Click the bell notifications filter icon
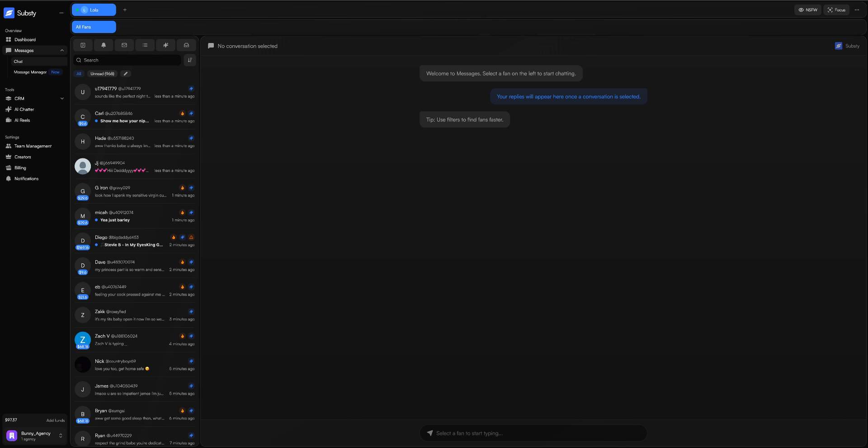Viewport: 868px width, 448px height. point(104,45)
